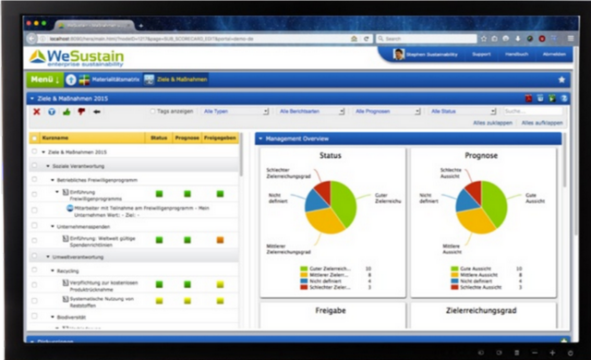Click the red PDF export icon
The width and height of the screenshot is (591, 360).
click(x=529, y=98)
